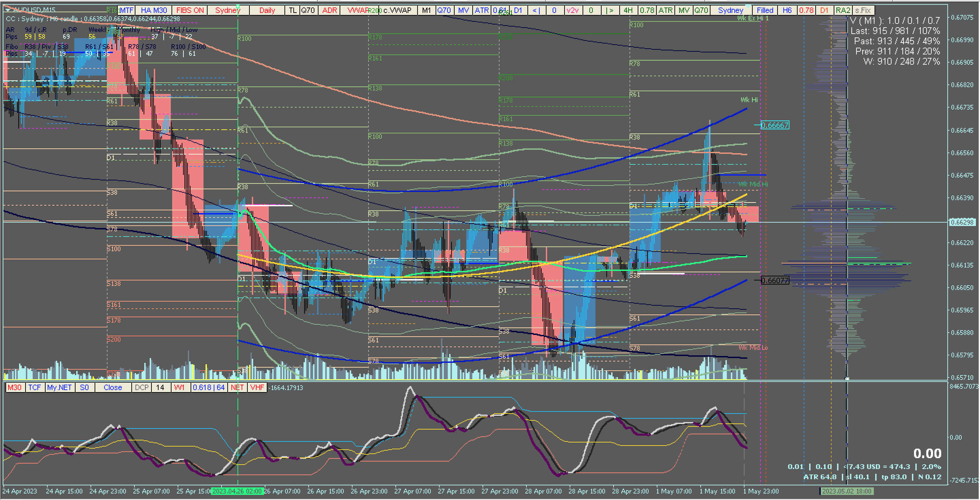The image size is (980, 500).
Task: Click the red ADR button
Action: pos(329,10)
